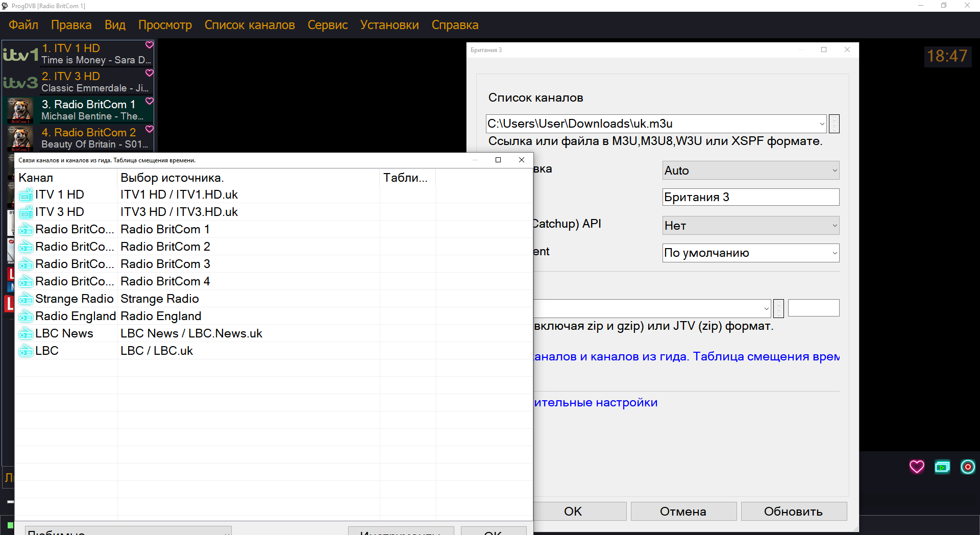The width and height of the screenshot is (980, 535).
Task: Toggle favorite heart on ITV 1 HD
Action: [149, 45]
